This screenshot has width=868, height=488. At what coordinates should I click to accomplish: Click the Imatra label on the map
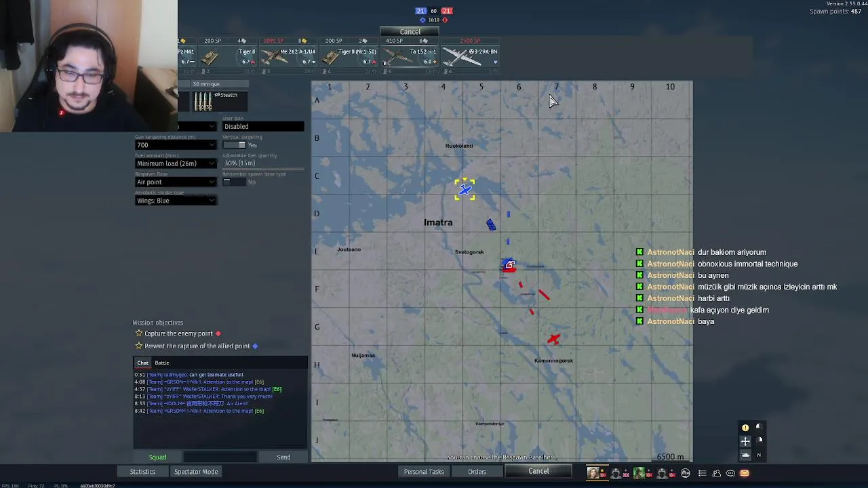point(438,222)
